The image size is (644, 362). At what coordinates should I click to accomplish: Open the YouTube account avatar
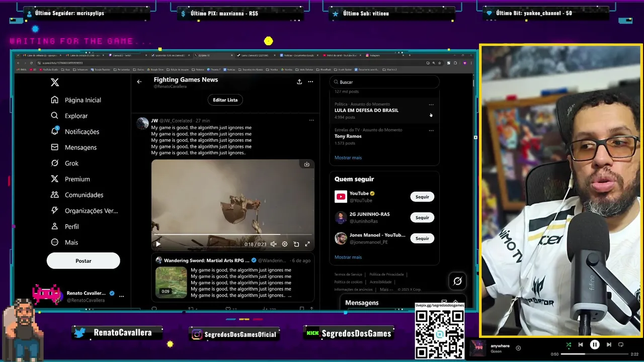tap(341, 197)
